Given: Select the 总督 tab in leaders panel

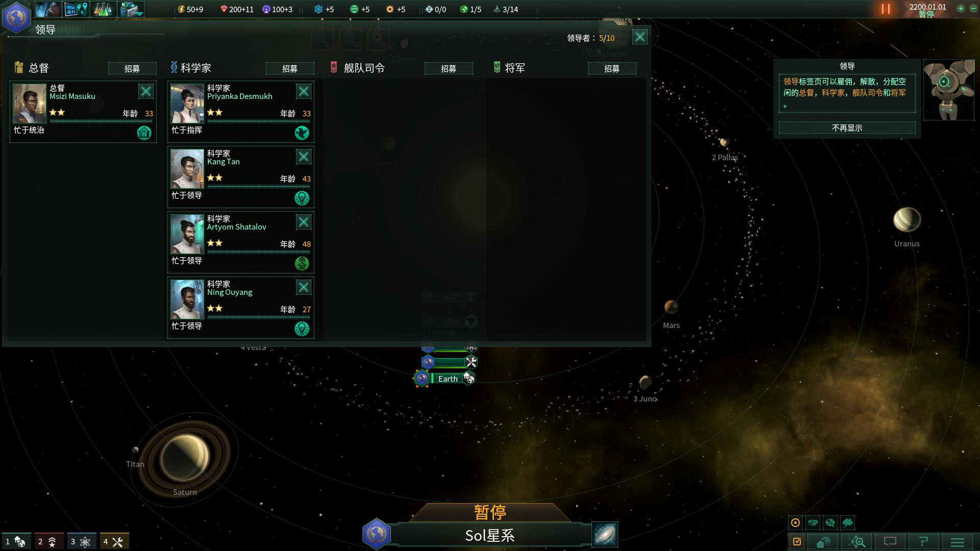Looking at the screenshot, I should pyautogui.click(x=37, y=67).
